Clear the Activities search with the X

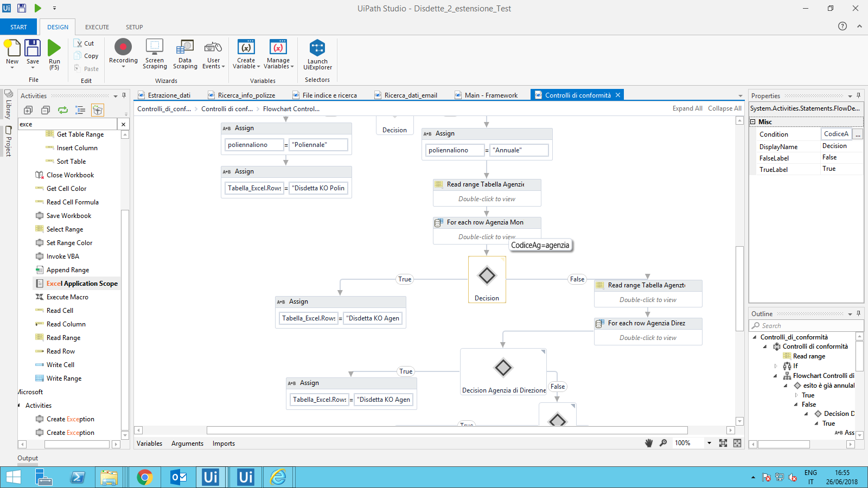click(123, 124)
